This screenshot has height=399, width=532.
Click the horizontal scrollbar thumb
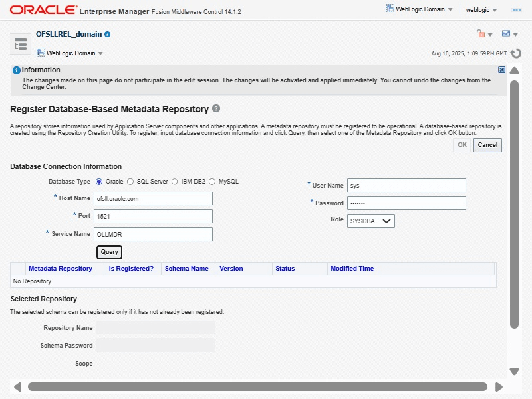point(257,387)
